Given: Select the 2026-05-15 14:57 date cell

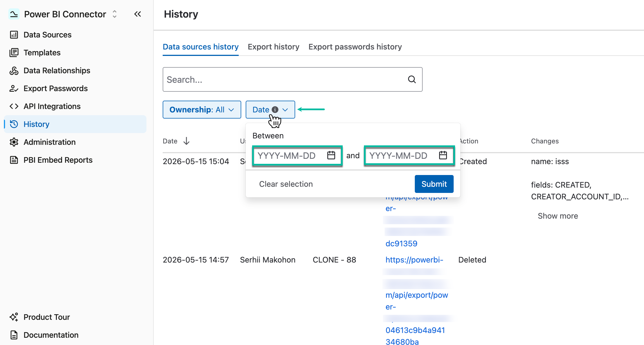Looking at the screenshot, I should coord(196,260).
